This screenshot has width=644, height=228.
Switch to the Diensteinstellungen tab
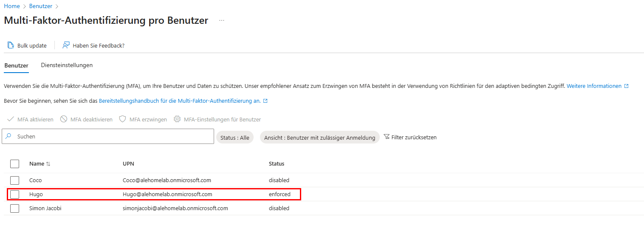click(x=67, y=65)
